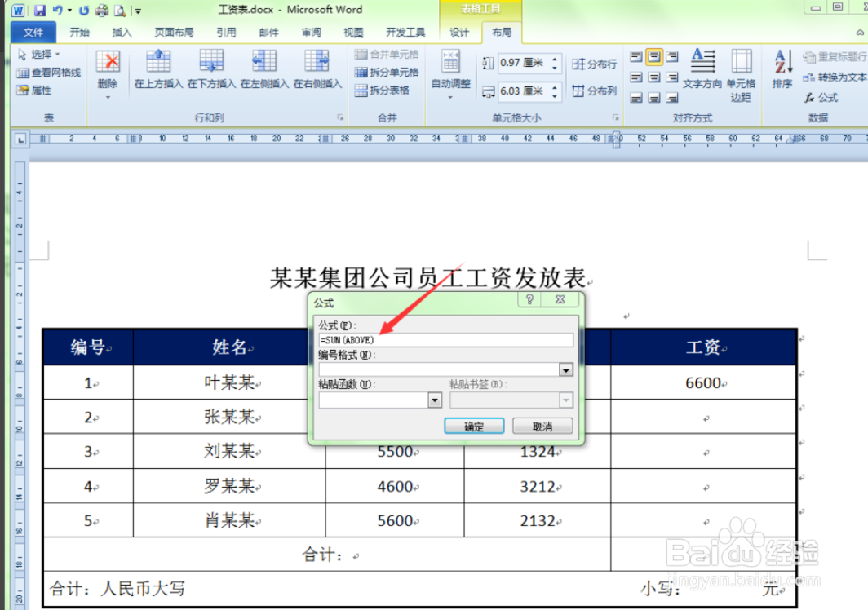This screenshot has width=868, height=610.
Task: Open the quick access toolbar customize arrow
Action: point(138,11)
